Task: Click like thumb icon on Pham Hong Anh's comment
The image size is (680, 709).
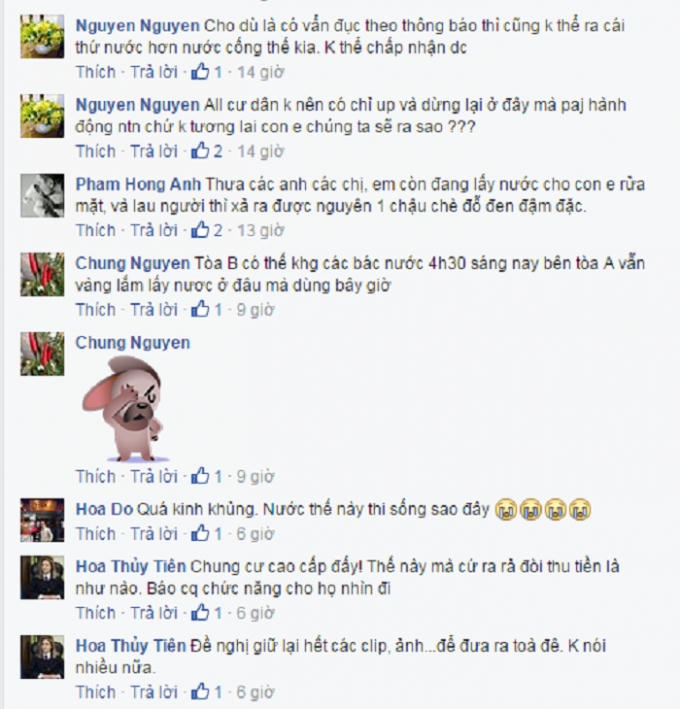Action: click(200, 230)
